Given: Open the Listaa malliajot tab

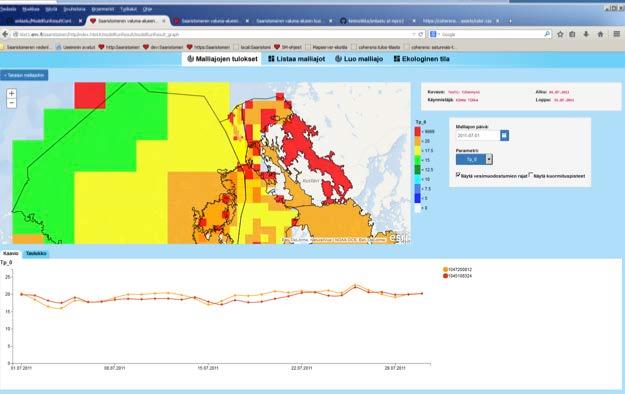Looking at the screenshot, I should pyautogui.click(x=297, y=59).
